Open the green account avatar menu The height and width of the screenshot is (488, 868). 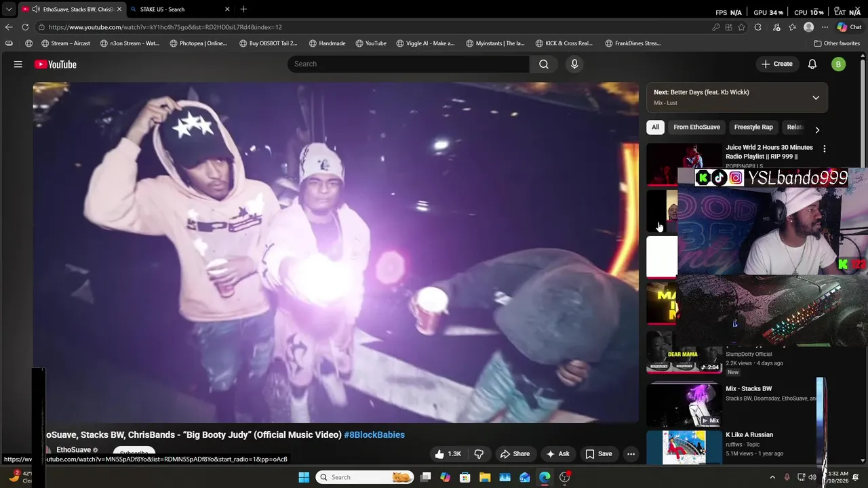(x=839, y=64)
